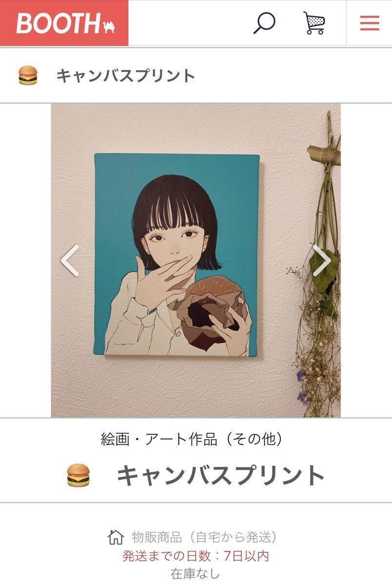
Task: Tap the house icon near shipping info
Action: coord(116,537)
